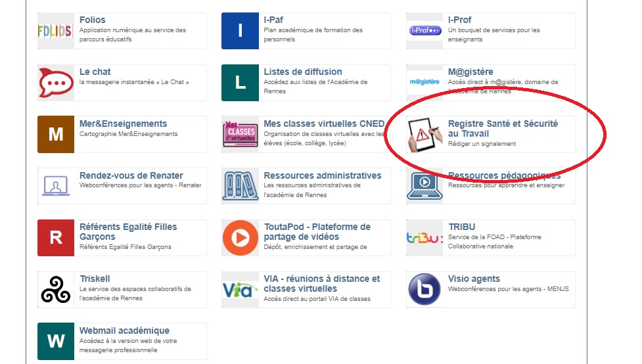This screenshot has width=642, height=364.
Task: Open the Listes de diffusion link
Action: (x=302, y=72)
